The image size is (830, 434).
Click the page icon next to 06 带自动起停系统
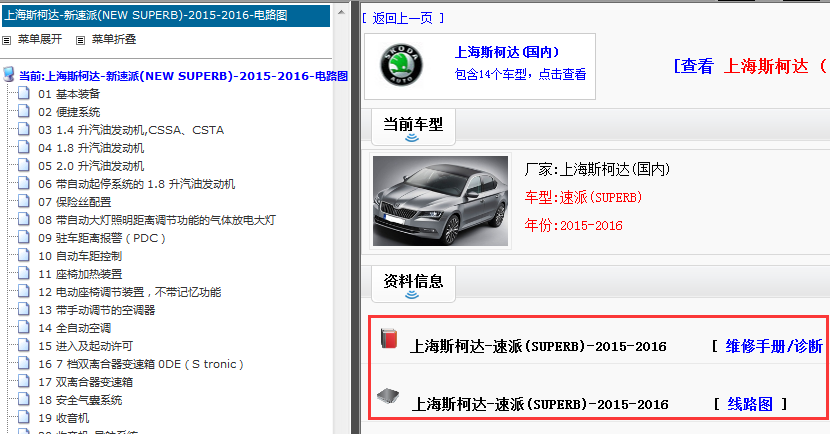tap(23, 184)
